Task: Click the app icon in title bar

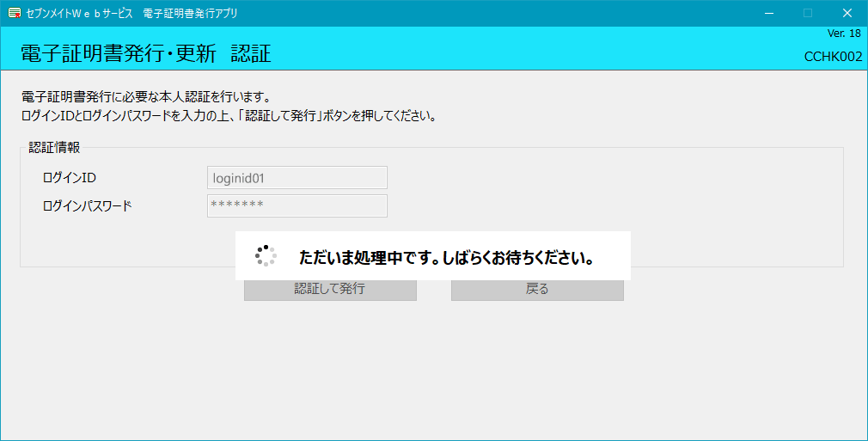Action: pyautogui.click(x=15, y=13)
